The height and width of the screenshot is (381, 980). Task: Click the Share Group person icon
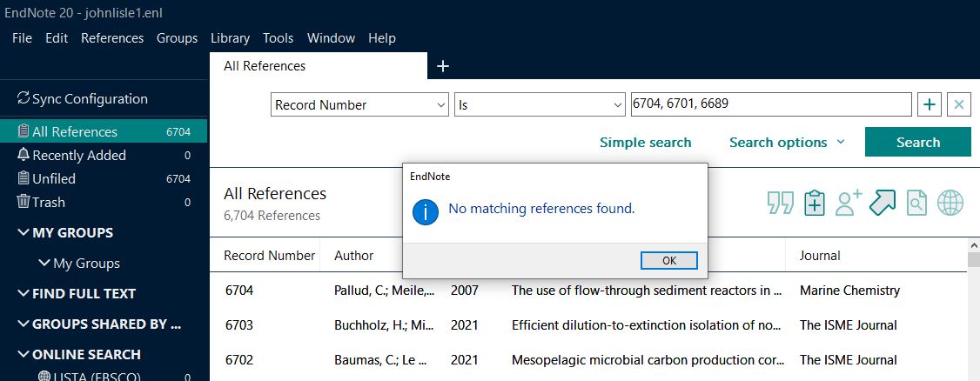point(848,203)
